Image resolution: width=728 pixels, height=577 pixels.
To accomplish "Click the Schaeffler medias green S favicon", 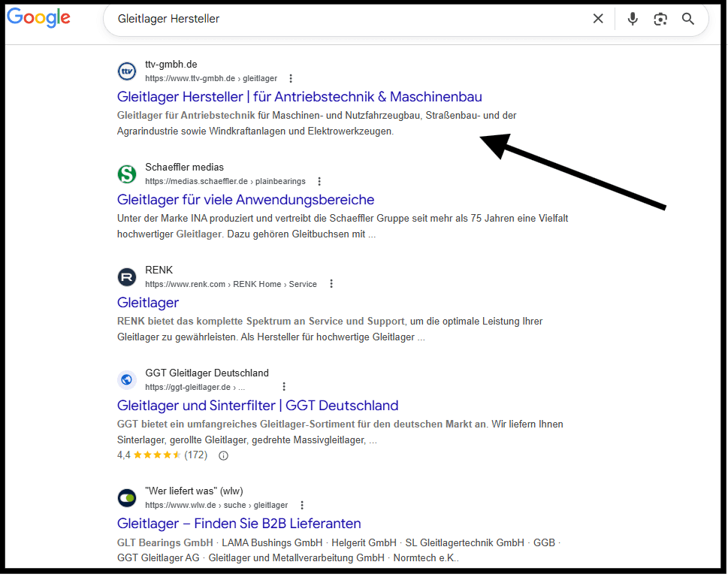I will [x=127, y=174].
